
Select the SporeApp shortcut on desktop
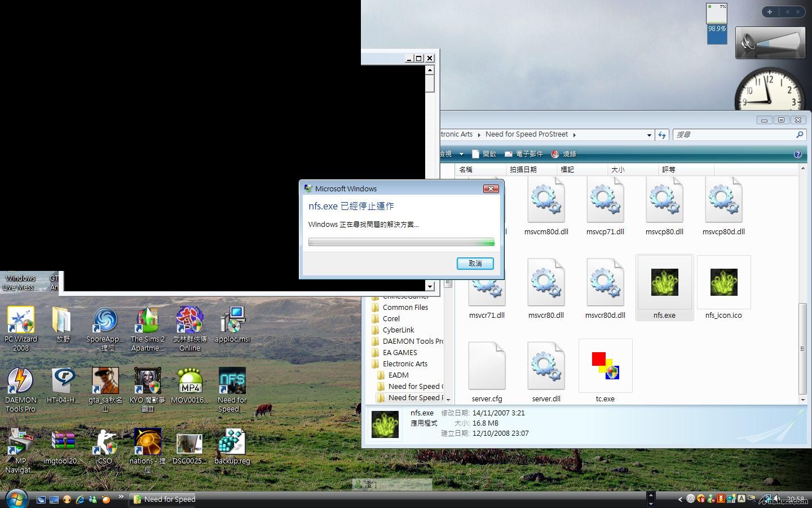coord(105,329)
